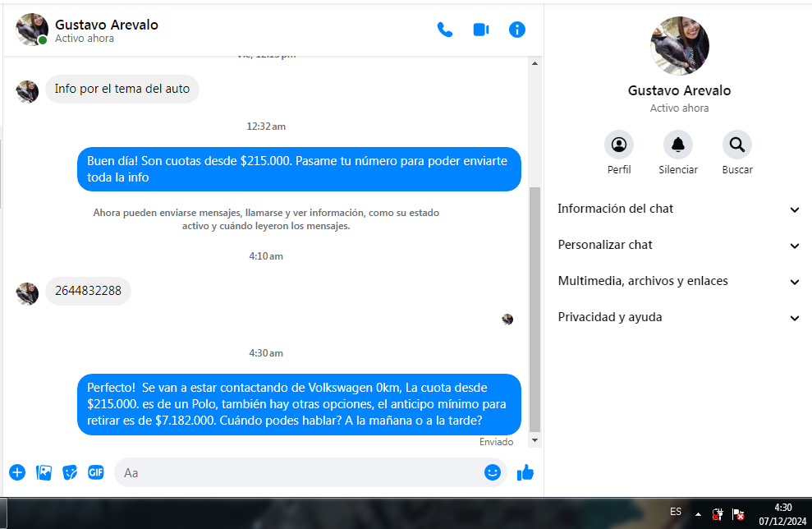Screen dimensions: 812x529
Task: Click the large profile picture in sidebar
Action: tap(680, 46)
